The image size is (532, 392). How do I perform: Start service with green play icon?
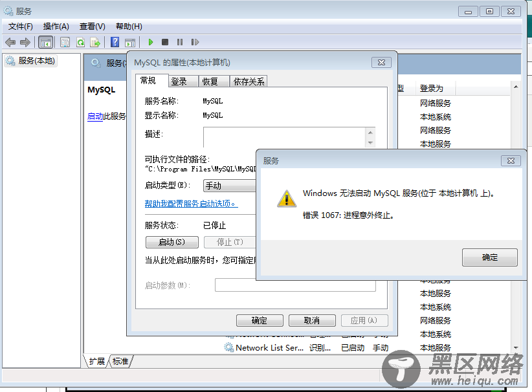point(151,42)
